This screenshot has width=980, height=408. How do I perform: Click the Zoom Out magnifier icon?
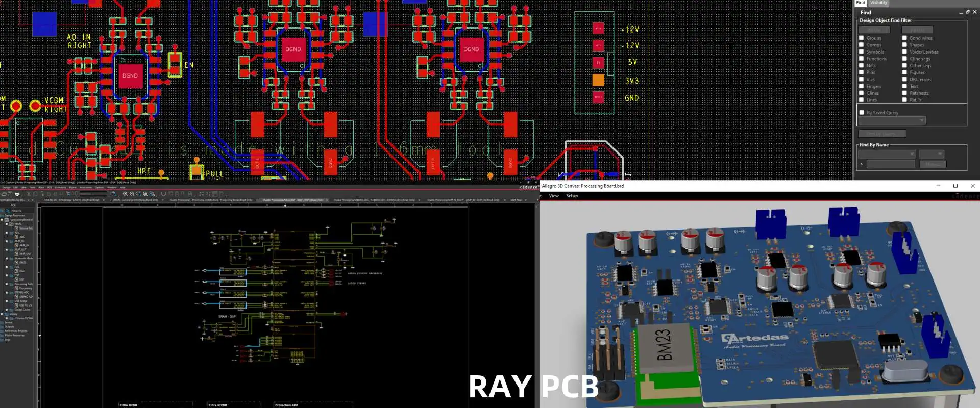132,194
